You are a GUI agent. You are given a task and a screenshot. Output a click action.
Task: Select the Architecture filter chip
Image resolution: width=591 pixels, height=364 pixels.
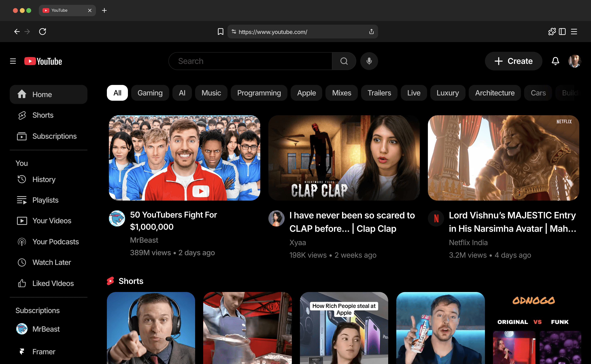495,93
